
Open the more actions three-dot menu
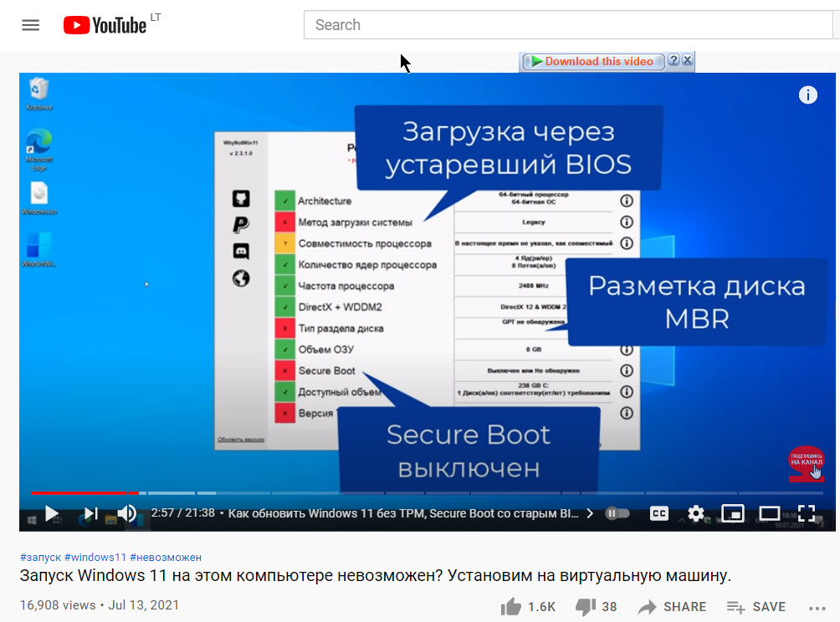817,607
